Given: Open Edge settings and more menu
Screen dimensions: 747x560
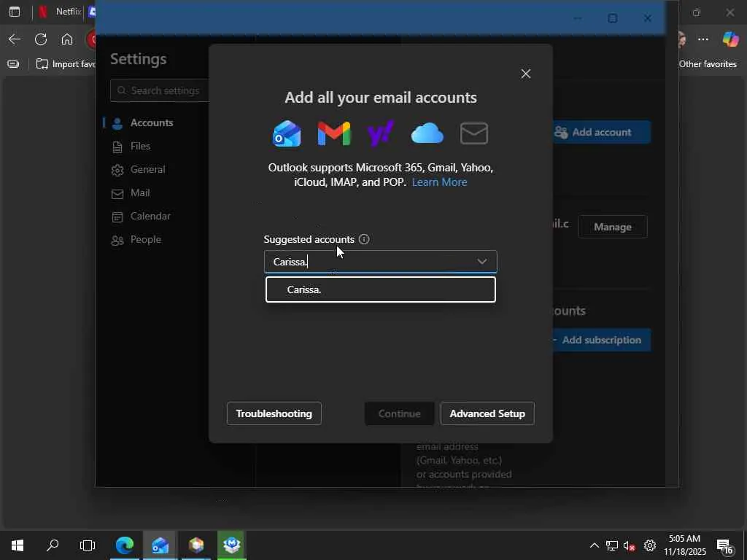Looking at the screenshot, I should [703, 39].
